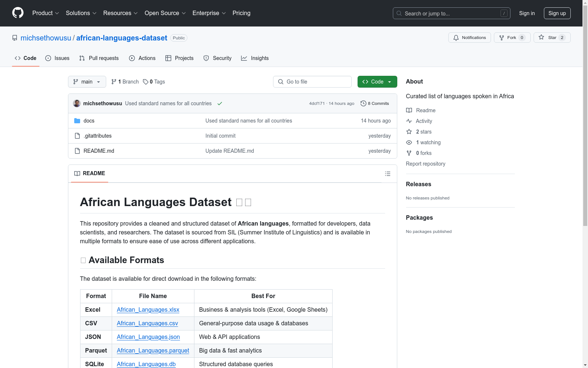588x368 pixels.
Task: Click the eye icon beside 1 watching
Action: [409, 142]
